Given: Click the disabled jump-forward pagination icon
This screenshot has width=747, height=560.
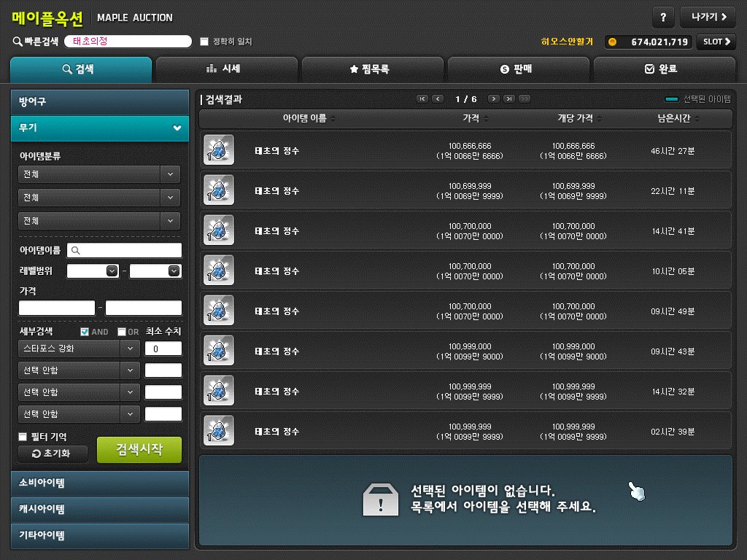Looking at the screenshot, I should click(x=525, y=99).
